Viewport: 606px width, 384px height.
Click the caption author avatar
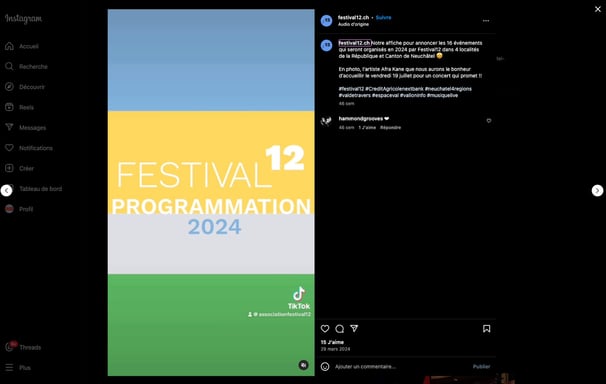pyautogui.click(x=327, y=45)
